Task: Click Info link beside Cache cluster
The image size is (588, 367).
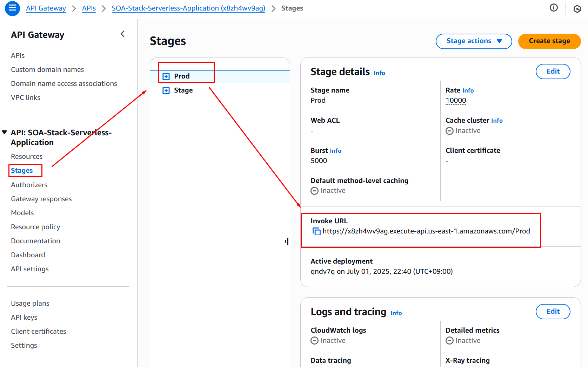Action: (x=497, y=121)
